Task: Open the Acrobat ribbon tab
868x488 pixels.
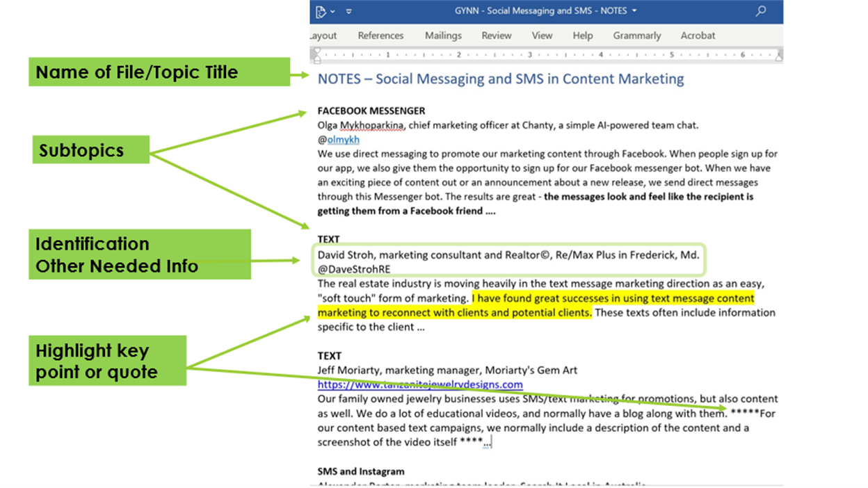Action: pos(698,35)
